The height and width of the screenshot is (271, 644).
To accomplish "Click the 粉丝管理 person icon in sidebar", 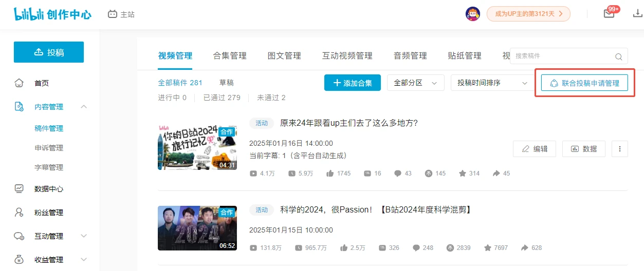I will [x=20, y=212].
